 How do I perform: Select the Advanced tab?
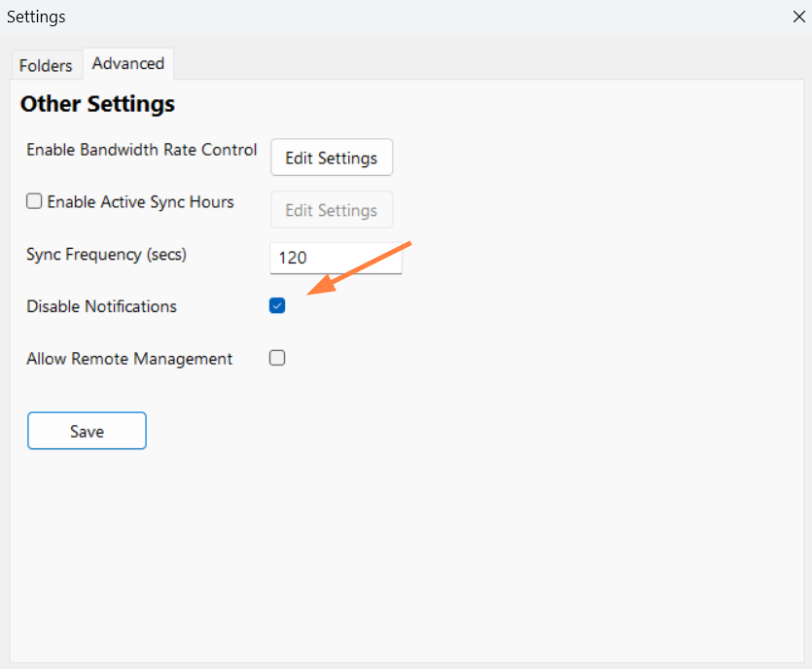point(127,63)
